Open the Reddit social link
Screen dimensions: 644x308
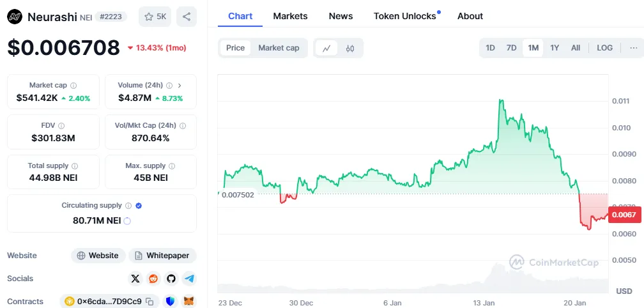pos(153,279)
